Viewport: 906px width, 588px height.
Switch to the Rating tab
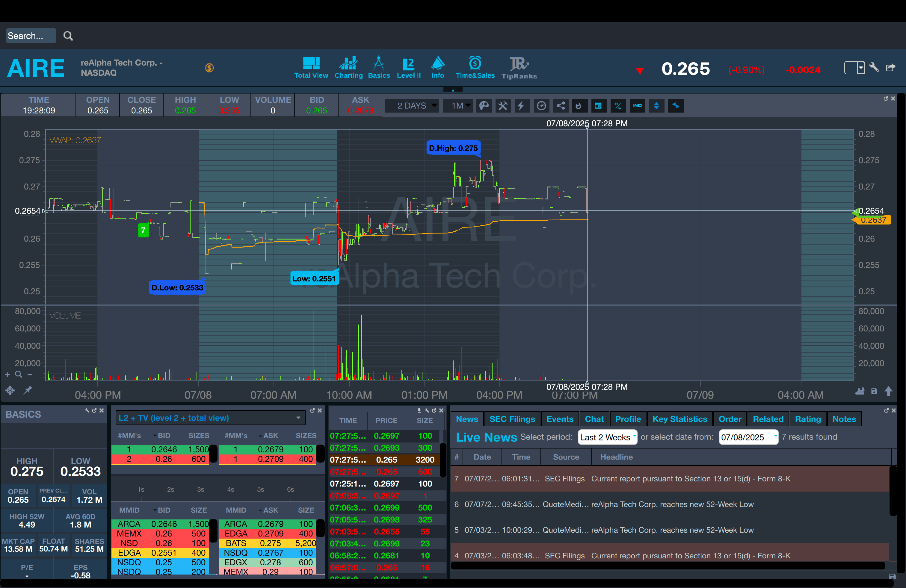(x=808, y=419)
